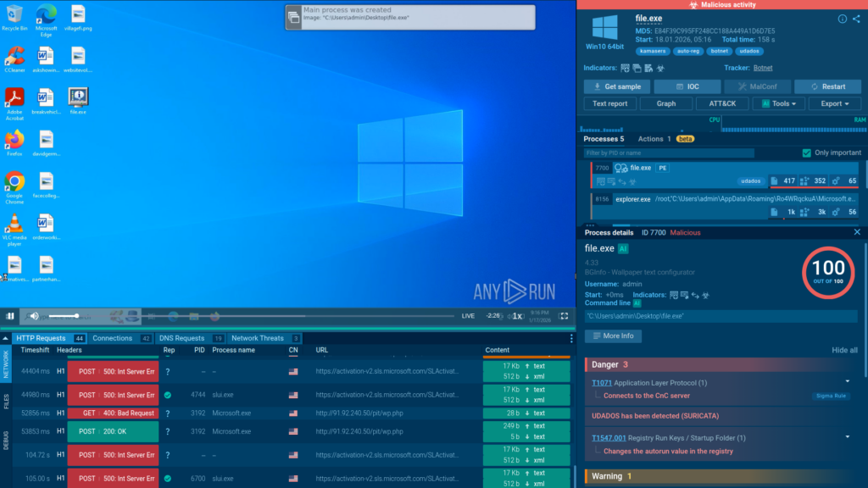Expand the T1071 Application Layer Protocol entry
Image resolution: width=868 pixels, height=488 pixels.
tap(847, 383)
